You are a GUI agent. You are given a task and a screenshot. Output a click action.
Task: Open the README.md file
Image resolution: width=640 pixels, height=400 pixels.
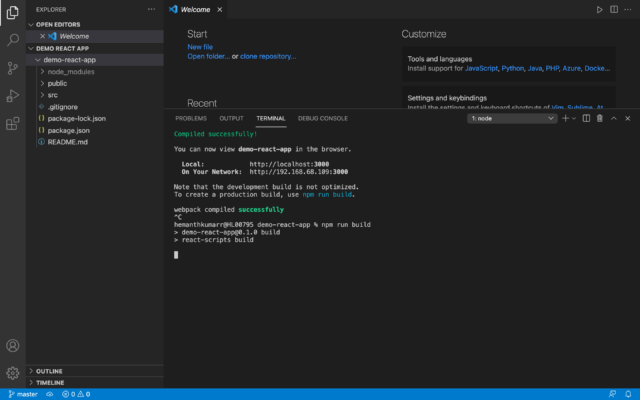click(67, 142)
